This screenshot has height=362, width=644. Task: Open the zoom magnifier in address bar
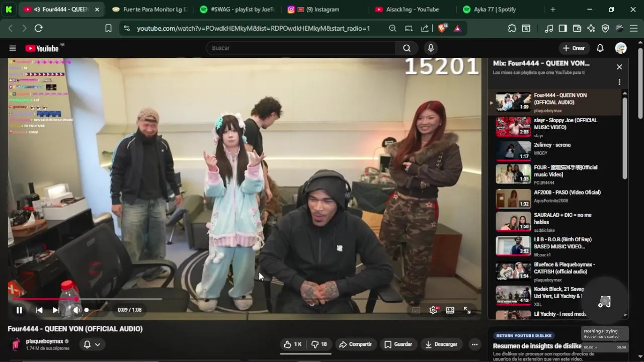pos(392,29)
